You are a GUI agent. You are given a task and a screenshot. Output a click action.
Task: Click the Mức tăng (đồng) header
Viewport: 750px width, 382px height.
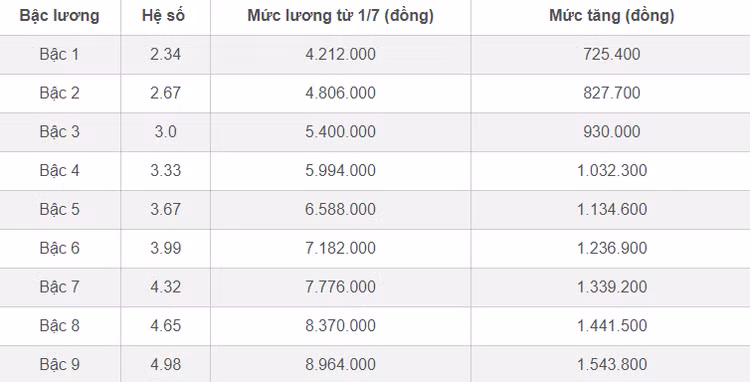pos(612,16)
